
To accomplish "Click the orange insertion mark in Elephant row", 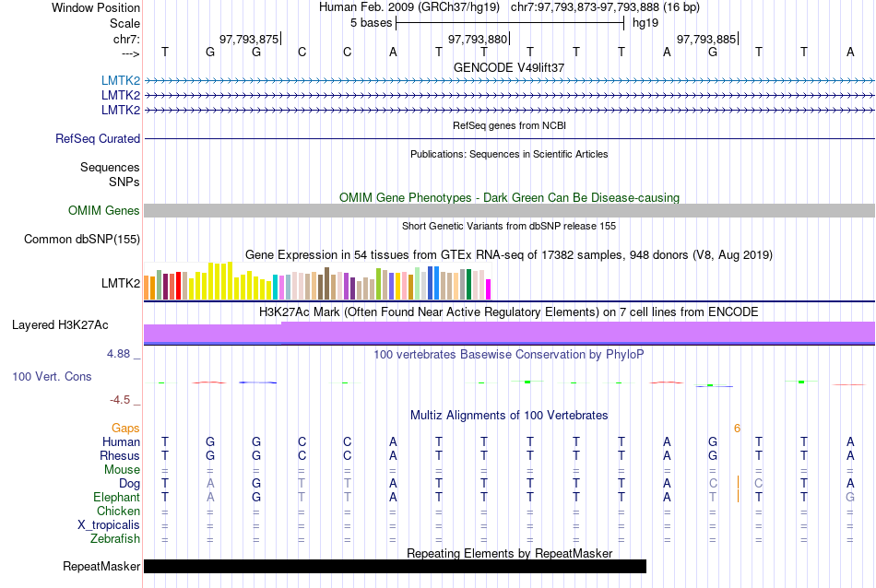I will [x=738, y=496].
